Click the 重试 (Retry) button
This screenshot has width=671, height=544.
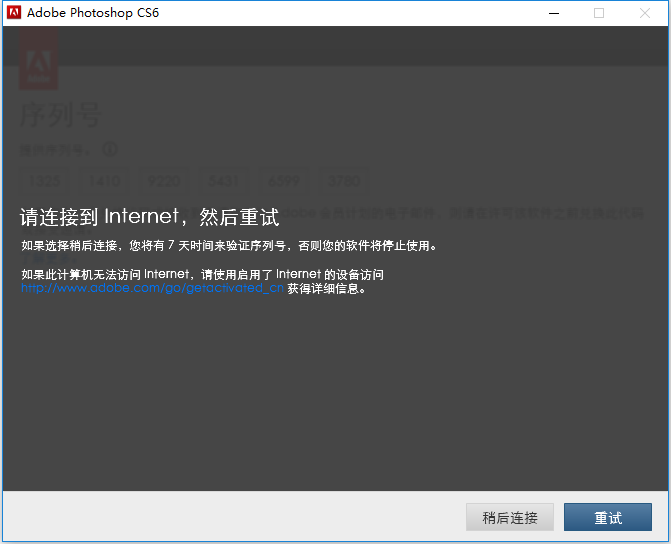(x=608, y=517)
